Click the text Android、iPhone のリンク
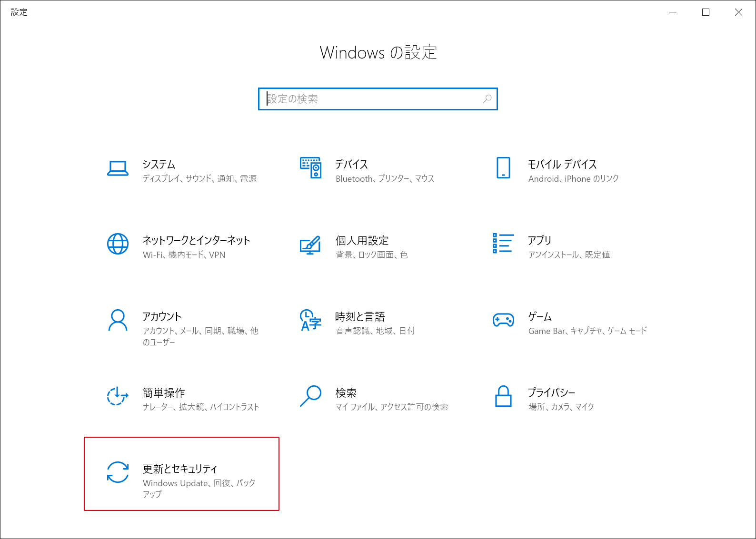Screen dimensions: 756x539 pos(573,179)
